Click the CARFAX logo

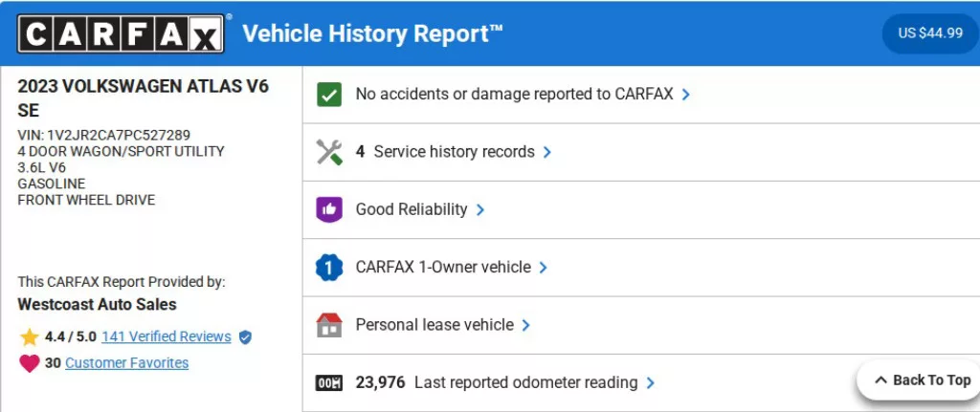[122, 34]
